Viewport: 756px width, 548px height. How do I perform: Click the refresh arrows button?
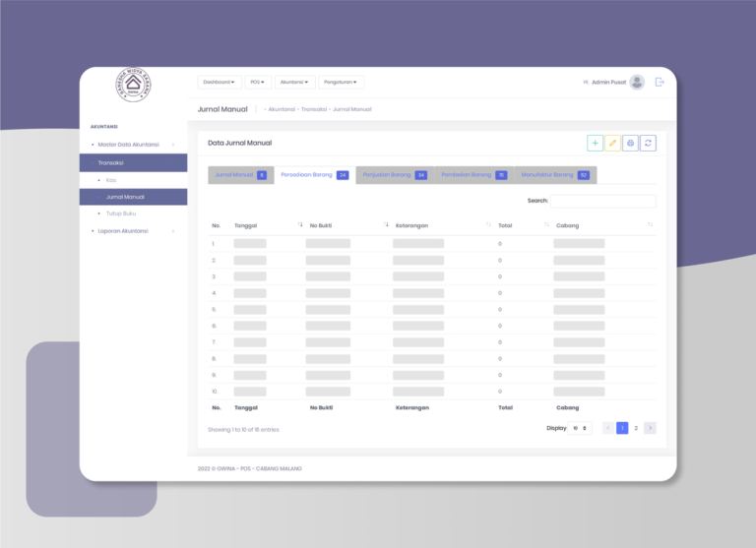click(x=648, y=143)
